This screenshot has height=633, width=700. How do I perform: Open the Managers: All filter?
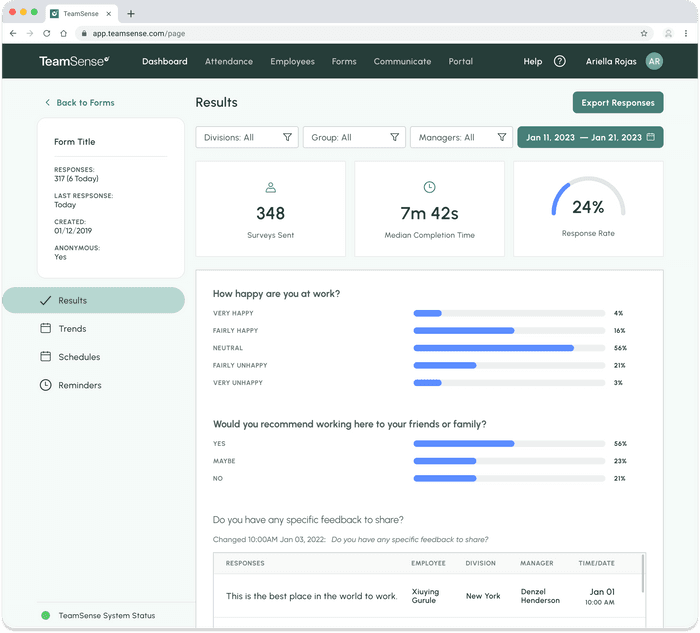tap(461, 137)
